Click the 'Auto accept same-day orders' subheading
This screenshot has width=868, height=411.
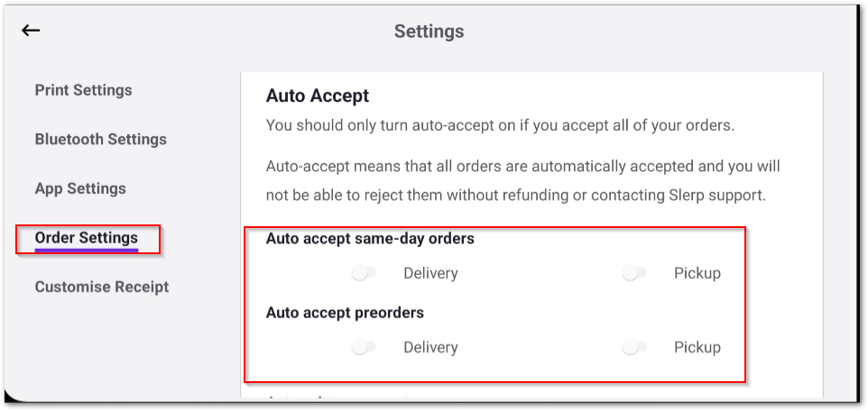tap(370, 239)
